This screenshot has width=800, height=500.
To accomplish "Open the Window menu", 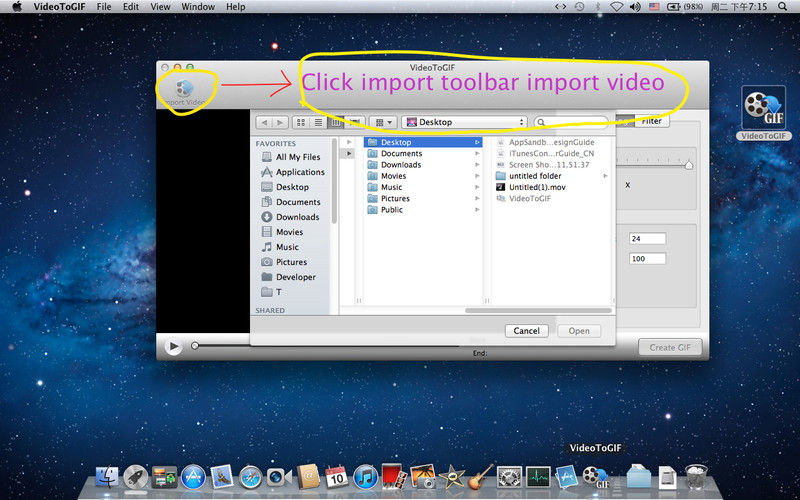I will coord(198,7).
